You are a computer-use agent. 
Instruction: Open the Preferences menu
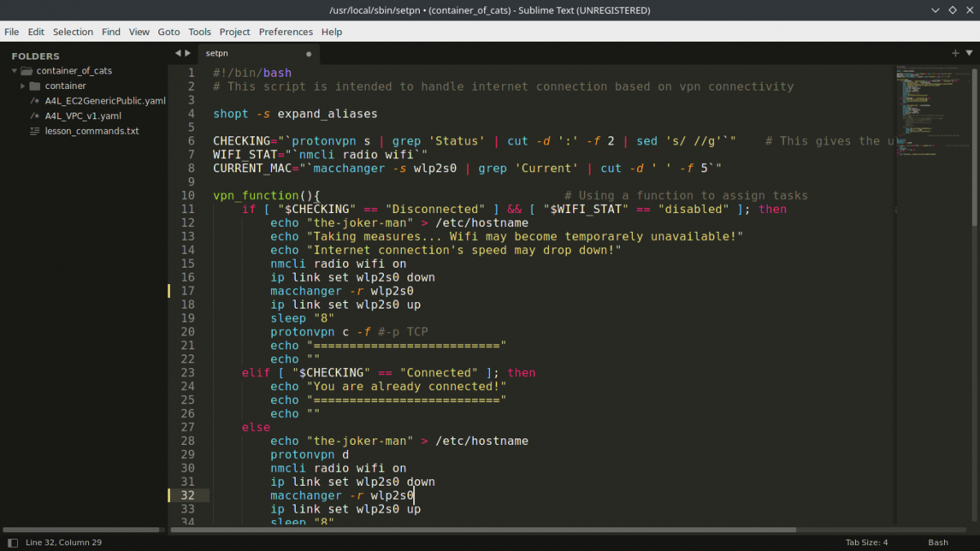click(286, 32)
